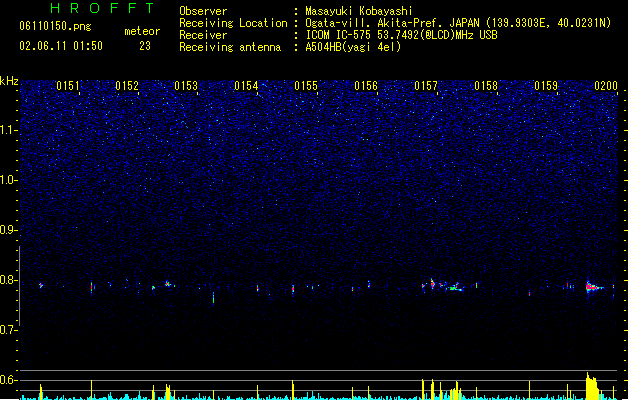Image resolution: width=629 pixels, height=400 pixels.
Task: Select the observer name Masayuki Kobayashi
Action: [x=359, y=11]
